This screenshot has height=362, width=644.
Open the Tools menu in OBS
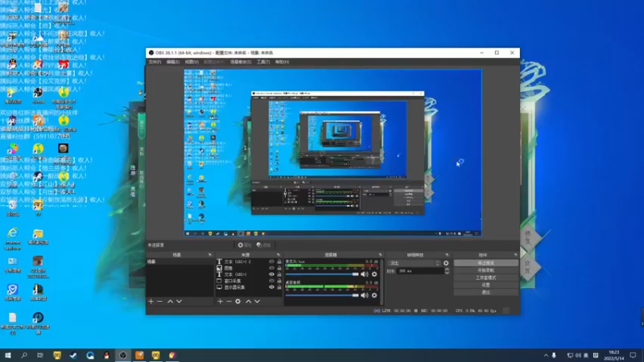(x=263, y=62)
